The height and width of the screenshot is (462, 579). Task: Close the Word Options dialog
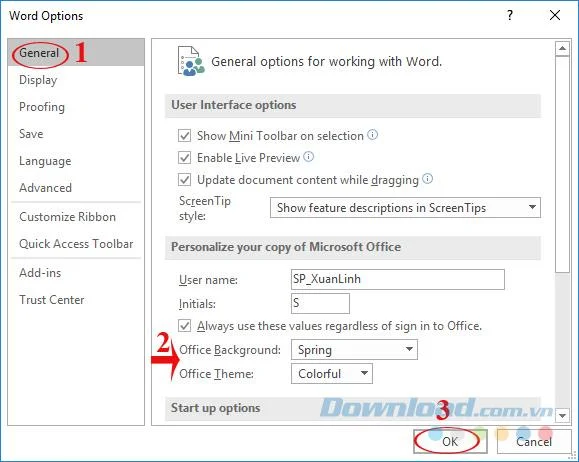[555, 16]
